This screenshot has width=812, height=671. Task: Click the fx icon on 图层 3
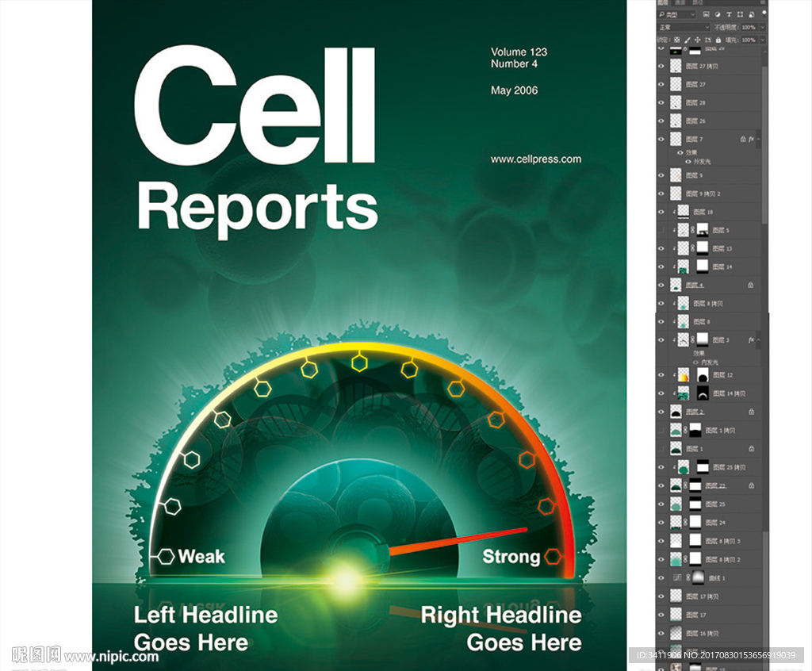tap(751, 340)
